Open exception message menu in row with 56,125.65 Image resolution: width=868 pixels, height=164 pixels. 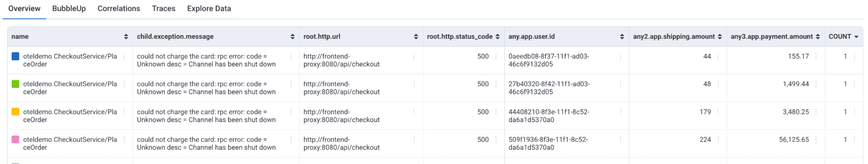pyautogui.click(x=291, y=140)
